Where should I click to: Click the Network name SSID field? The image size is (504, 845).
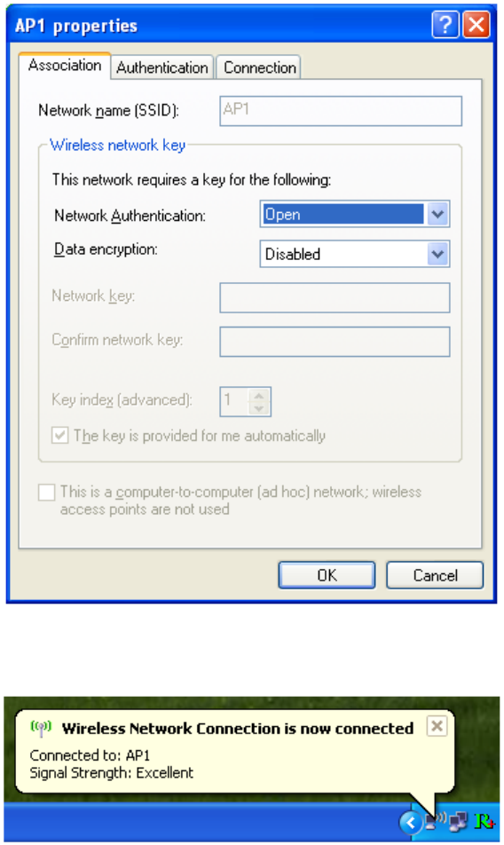pyautogui.click(x=341, y=110)
